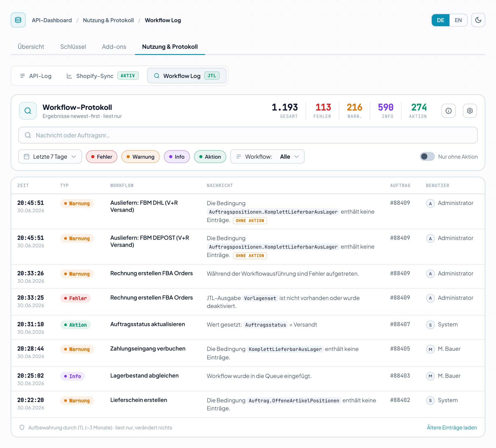Click order #88405 link
This screenshot has width=496, height=448.
tap(400, 349)
